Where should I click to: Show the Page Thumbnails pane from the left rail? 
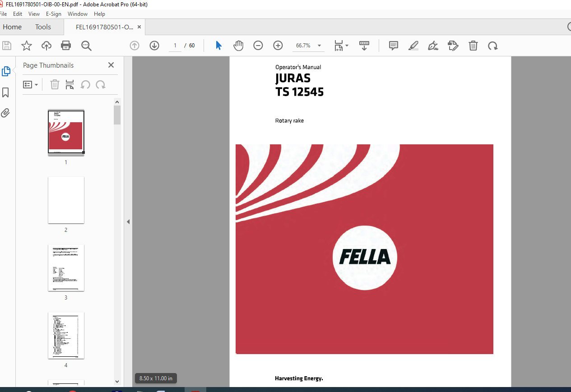click(x=6, y=71)
